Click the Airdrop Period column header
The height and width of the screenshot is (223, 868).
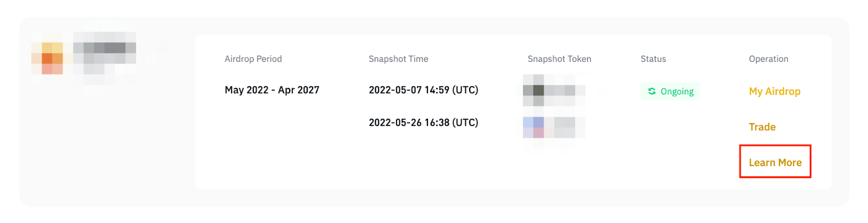(253, 59)
